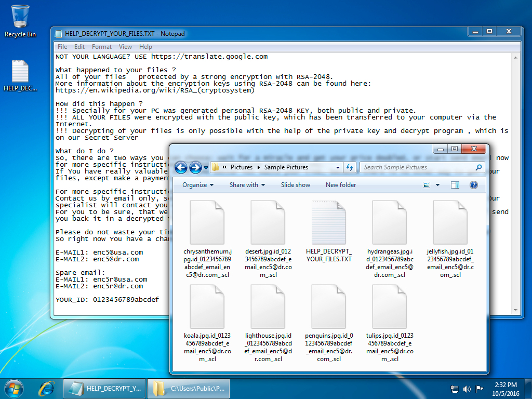Select the chrysanthemum.jpg encrypted file
This screenshot has width=532, height=399.
(207, 239)
